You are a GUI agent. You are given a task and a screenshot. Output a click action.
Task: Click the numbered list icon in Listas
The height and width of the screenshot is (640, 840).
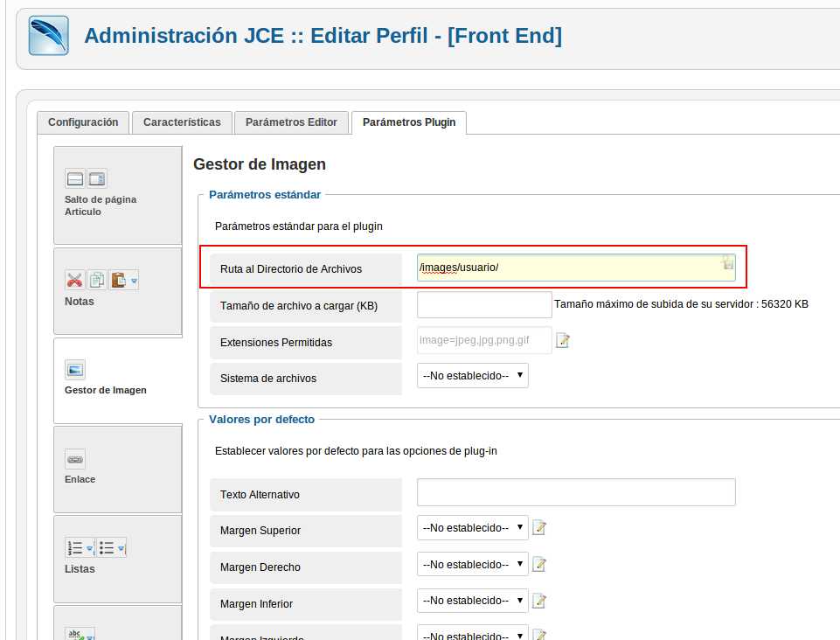[75, 548]
